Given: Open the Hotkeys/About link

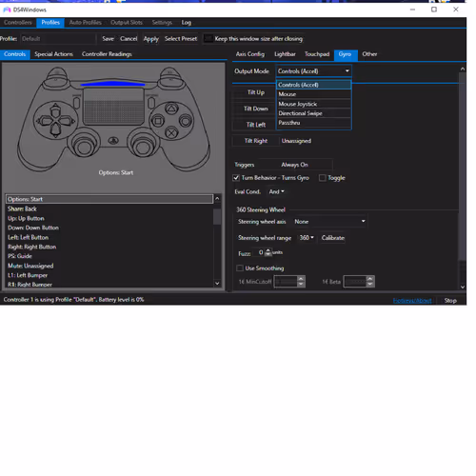Looking at the screenshot, I should point(412,301).
